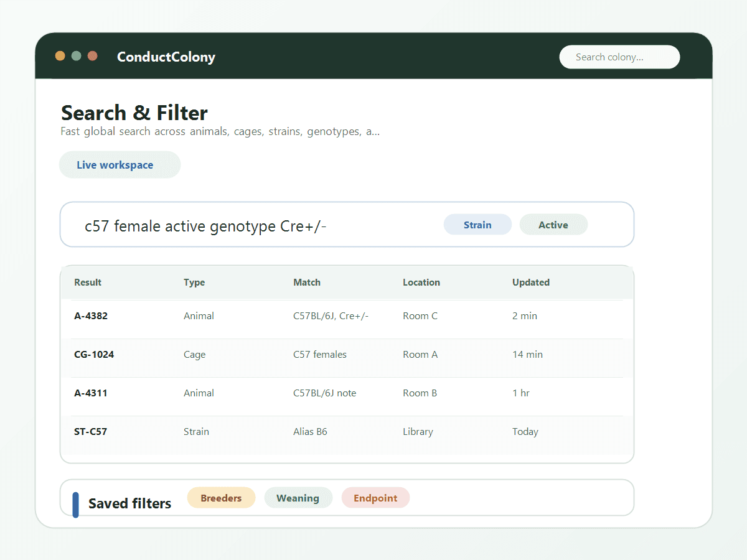This screenshot has height=560, width=747.
Task: Select the 'C57BL/6J, Cre+/-' match cell
Action: (x=331, y=315)
